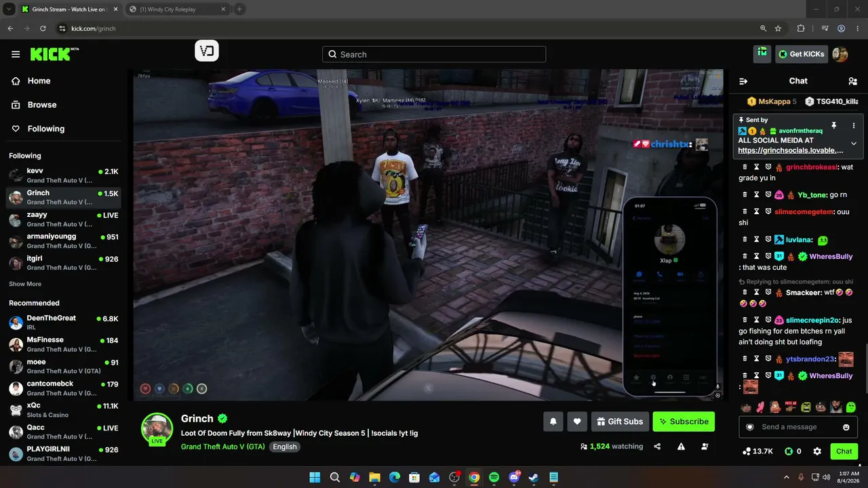
Task: Open the tab search dropdown
Action: point(8,9)
